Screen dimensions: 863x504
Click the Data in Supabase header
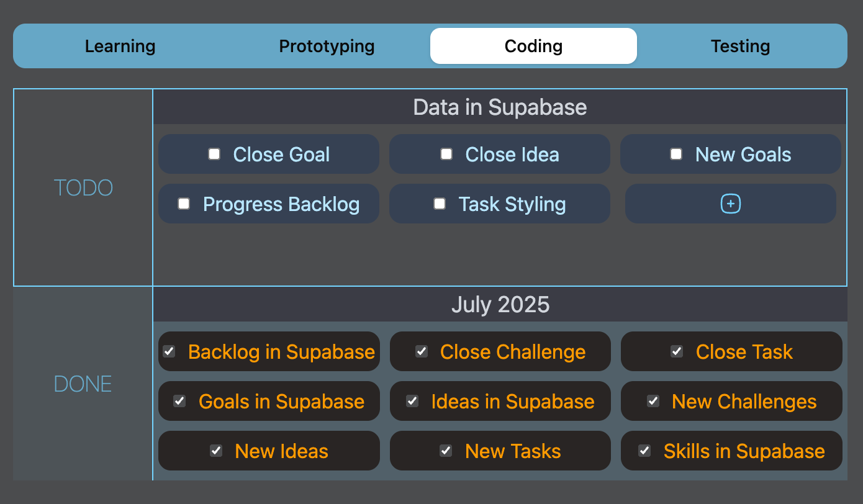(500, 107)
